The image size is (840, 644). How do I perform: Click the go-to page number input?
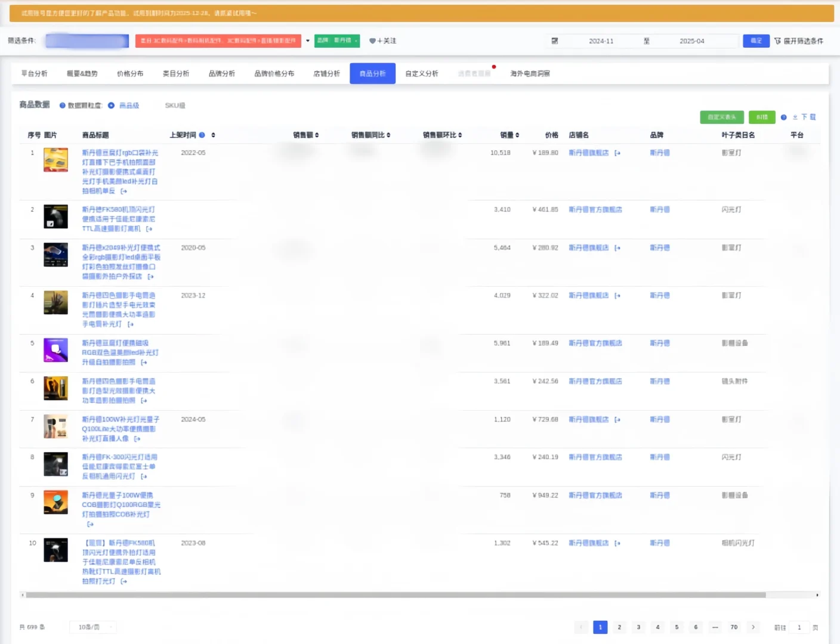click(799, 627)
